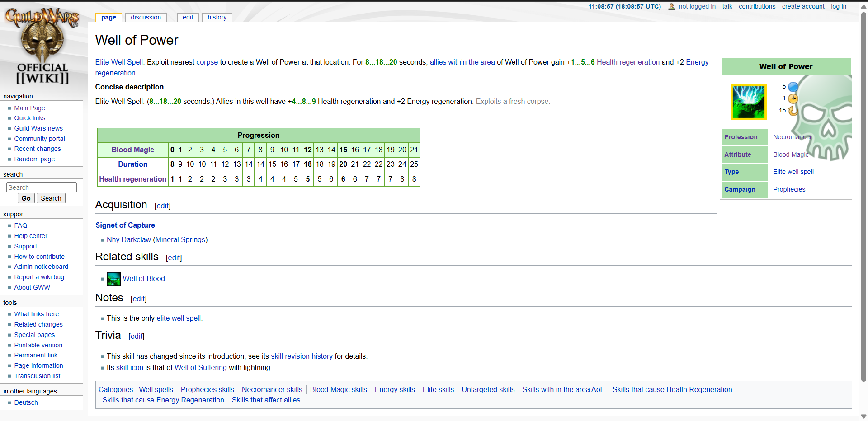Click the not logged in user icon
This screenshot has width=868, height=421.
click(x=671, y=7)
